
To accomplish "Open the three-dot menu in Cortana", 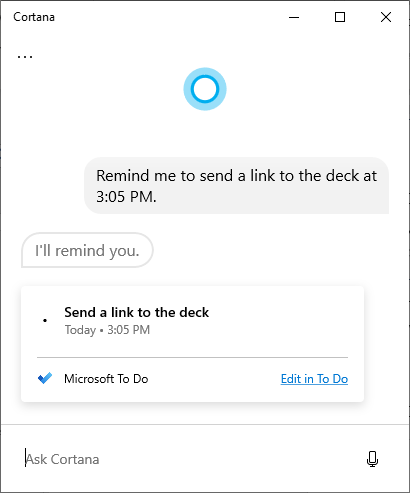I will [25, 57].
